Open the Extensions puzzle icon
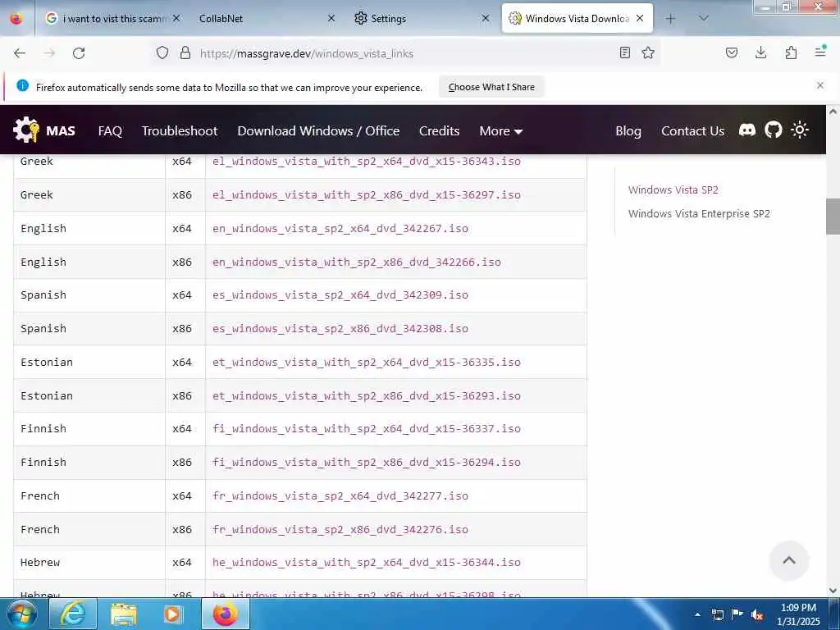The width and height of the screenshot is (840, 630). pos(791,52)
